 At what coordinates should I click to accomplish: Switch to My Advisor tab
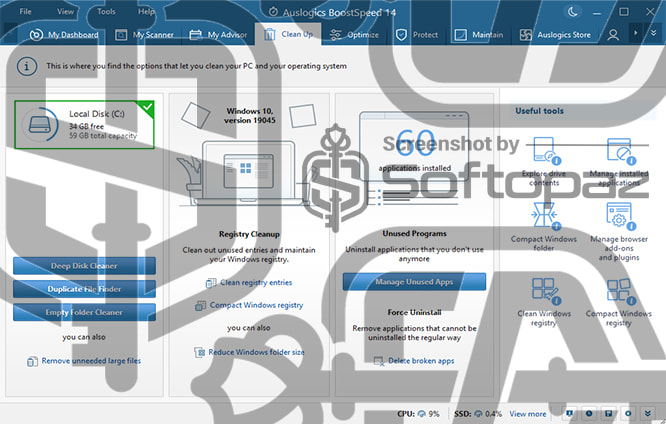218,35
